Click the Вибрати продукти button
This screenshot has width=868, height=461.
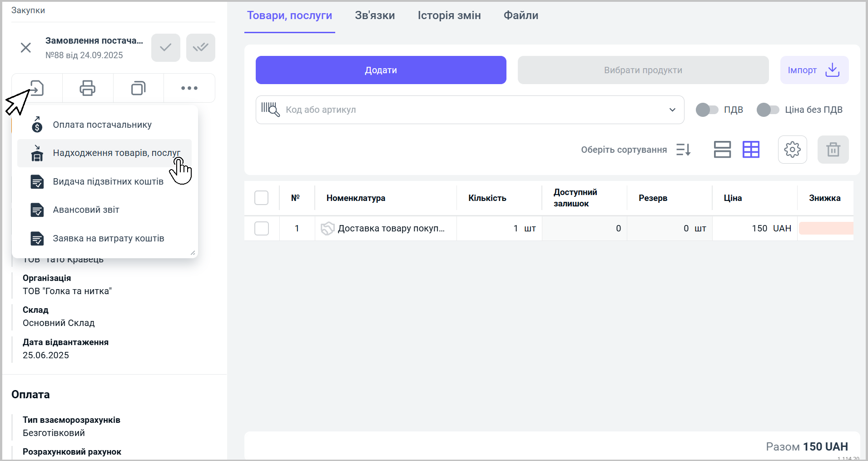click(x=643, y=70)
